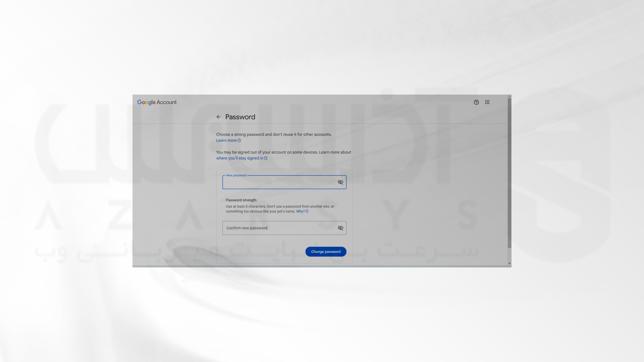Image resolution: width=644 pixels, height=362 pixels.
Task: Toggle password visibility in new password field
Action: click(340, 182)
